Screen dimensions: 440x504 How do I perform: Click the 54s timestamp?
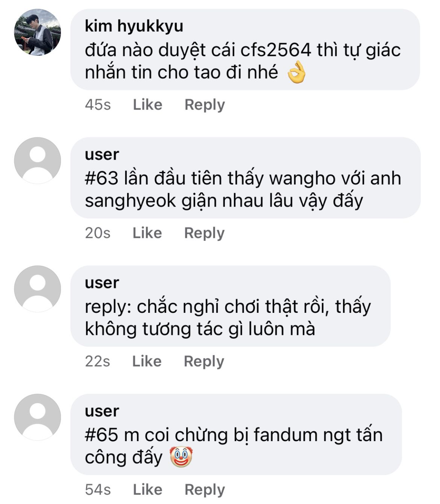click(x=98, y=490)
